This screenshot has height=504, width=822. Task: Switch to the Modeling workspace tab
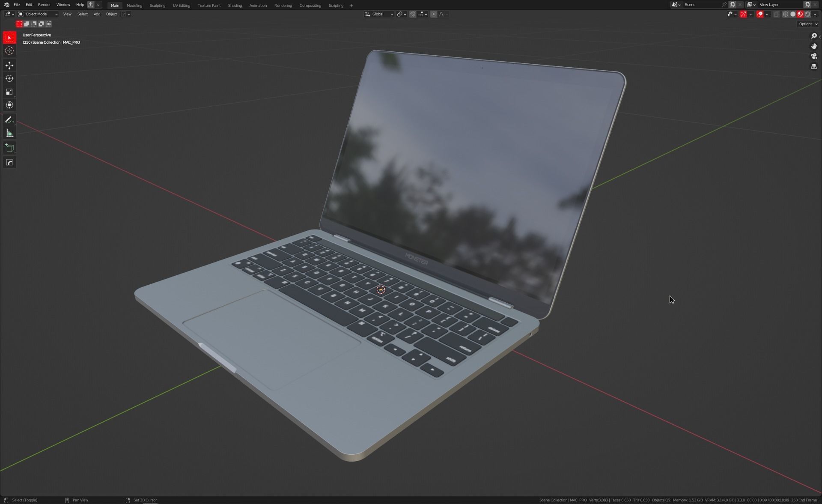[134, 6]
